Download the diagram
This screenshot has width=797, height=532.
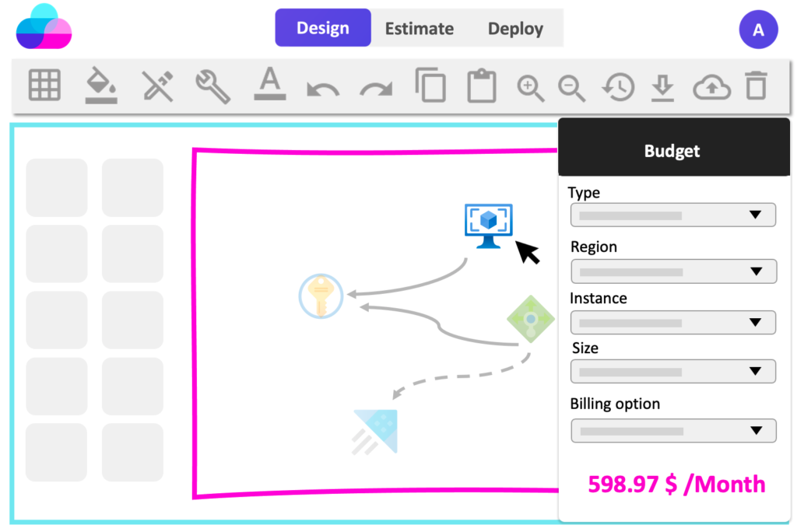click(x=662, y=87)
